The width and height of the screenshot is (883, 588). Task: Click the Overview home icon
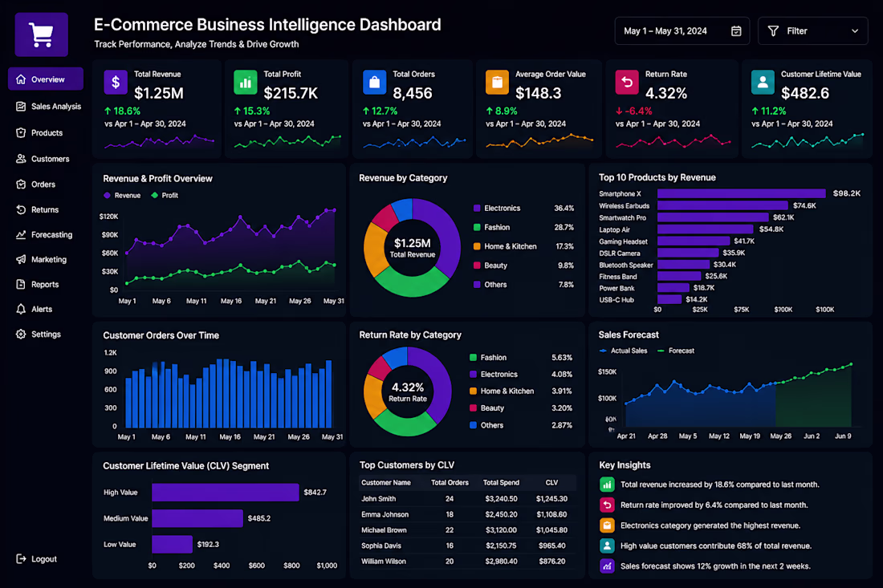coord(21,79)
